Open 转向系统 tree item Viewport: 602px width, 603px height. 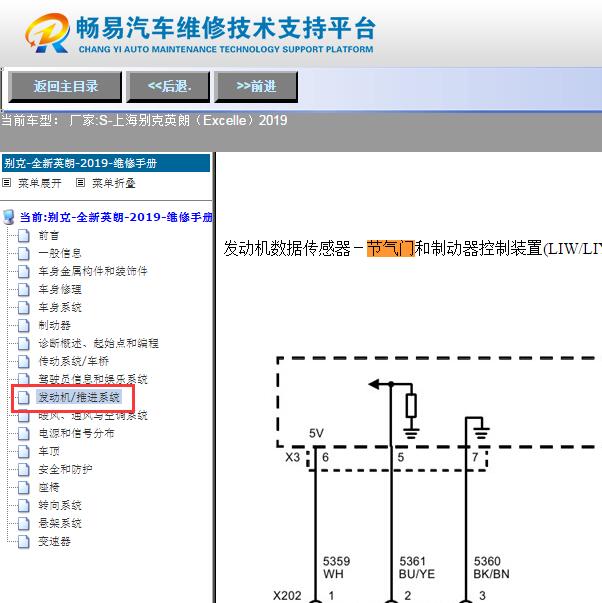(x=60, y=505)
